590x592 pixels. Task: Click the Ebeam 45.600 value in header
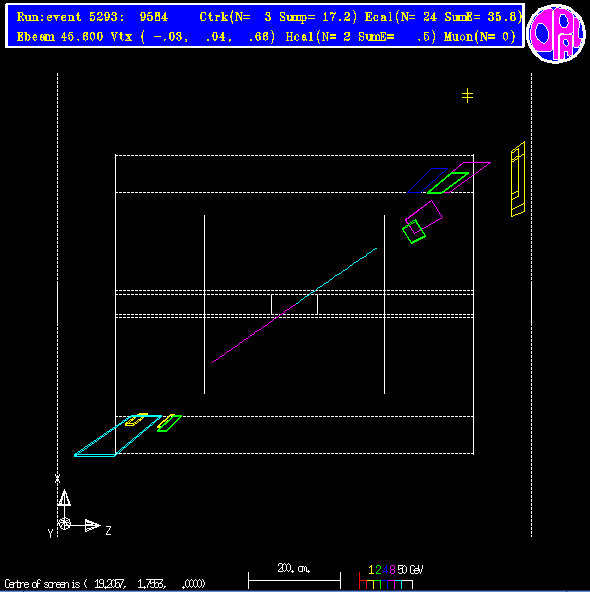tap(60, 37)
